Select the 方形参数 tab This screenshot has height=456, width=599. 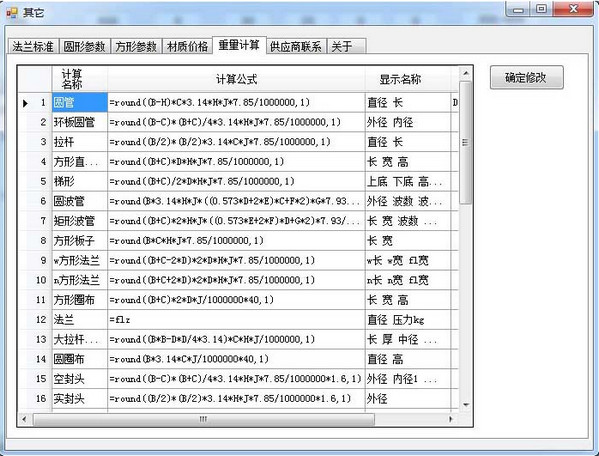pos(136,46)
